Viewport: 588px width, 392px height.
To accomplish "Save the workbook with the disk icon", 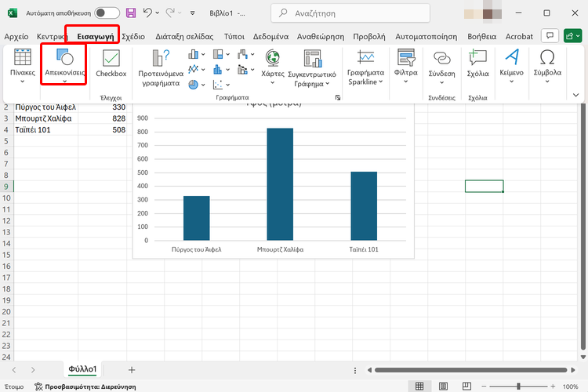I will pyautogui.click(x=131, y=13).
